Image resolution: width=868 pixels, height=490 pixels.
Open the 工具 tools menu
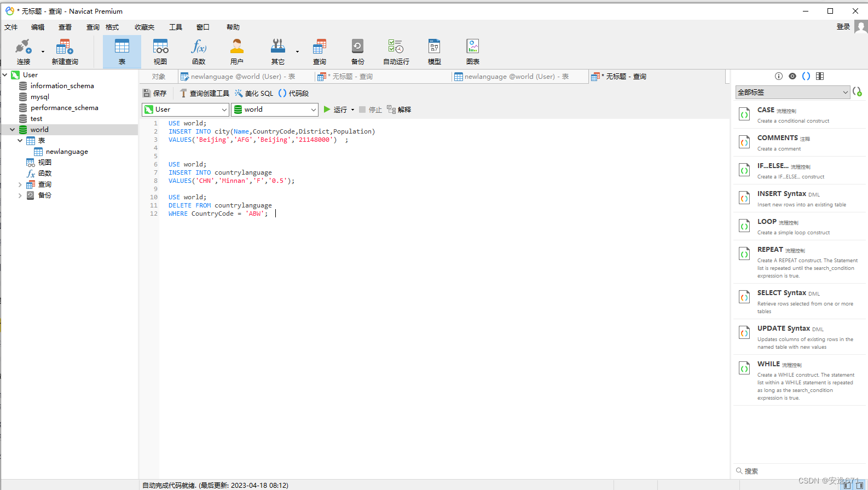click(x=176, y=27)
